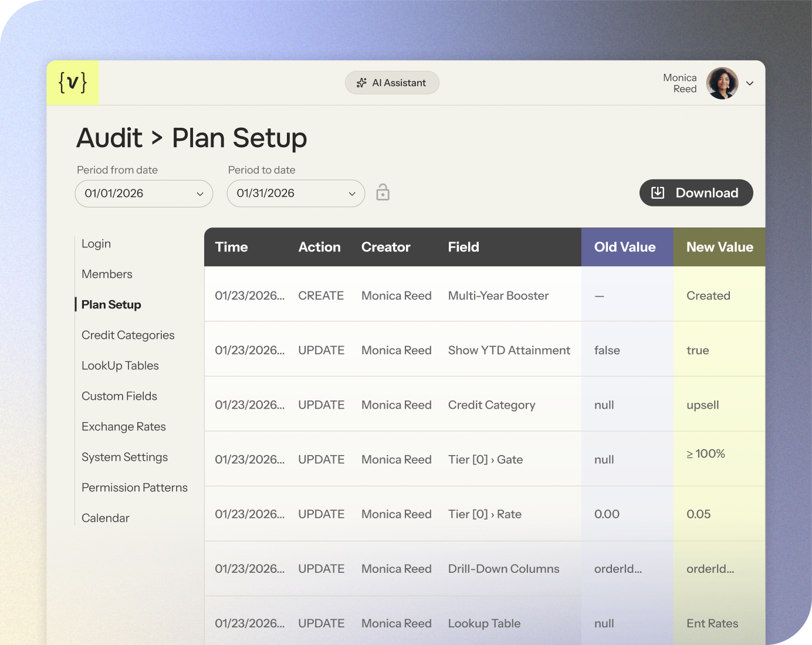Open Credit Categories audit section
Screen dimensions: 812x645
point(128,335)
